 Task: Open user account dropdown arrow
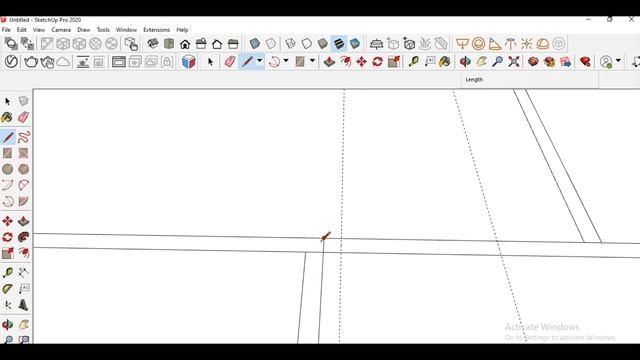(618, 61)
